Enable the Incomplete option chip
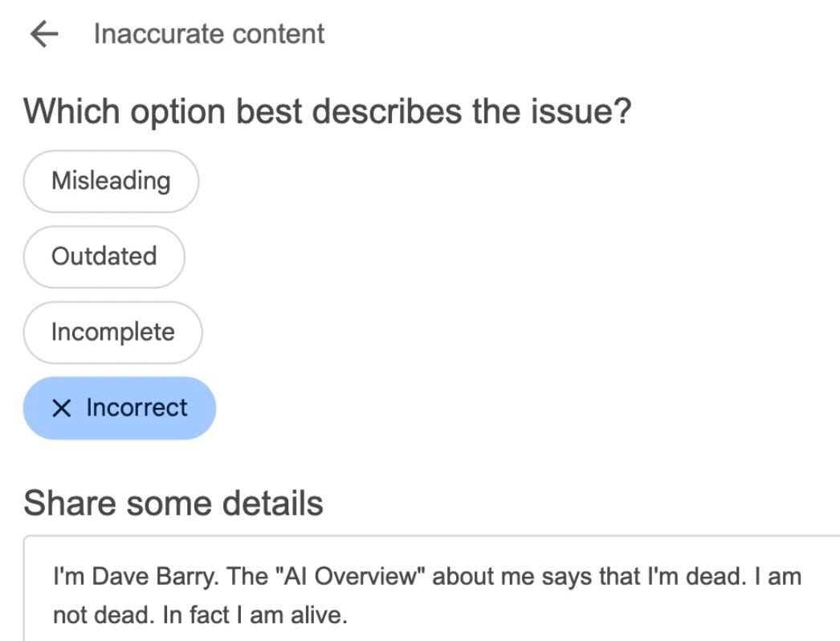This screenshot has width=840, height=641. [x=112, y=332]
